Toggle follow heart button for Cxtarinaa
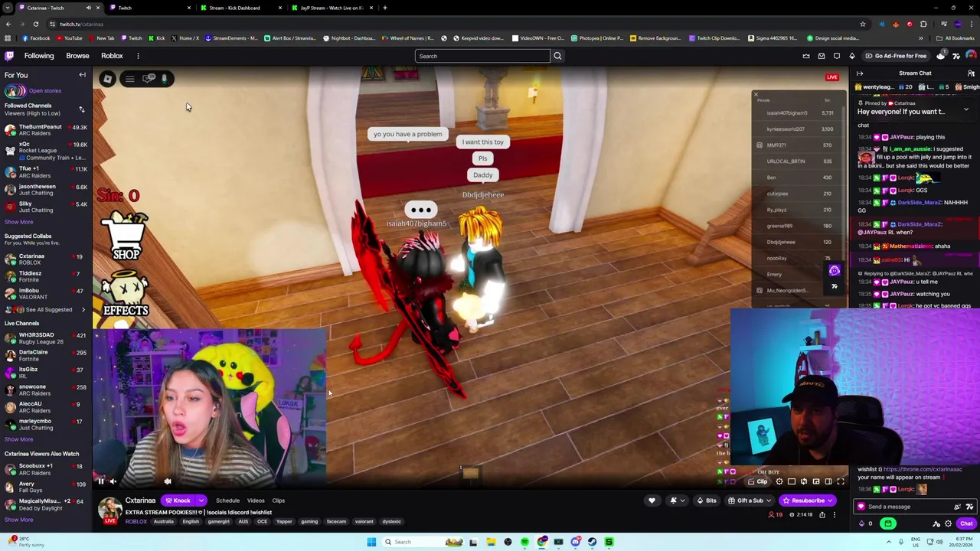The width and height of the screenshot is (980, 551). 652,500
